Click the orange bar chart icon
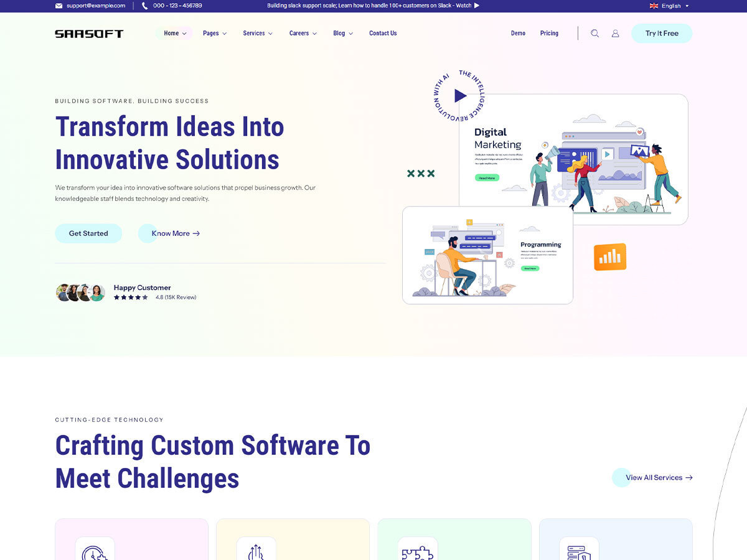Image resolution: width=747 pixels, height=560 pixels. [610, 257]
